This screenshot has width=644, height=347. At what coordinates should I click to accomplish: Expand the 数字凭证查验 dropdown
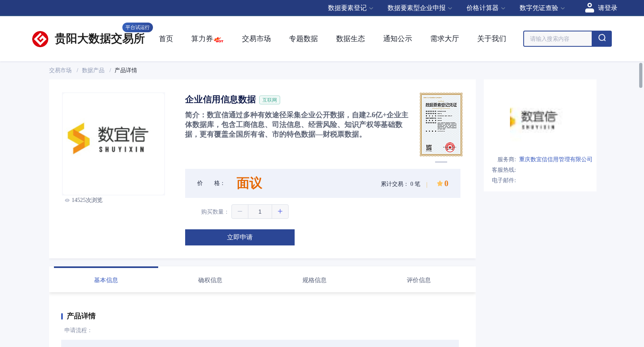coord(542,8)
